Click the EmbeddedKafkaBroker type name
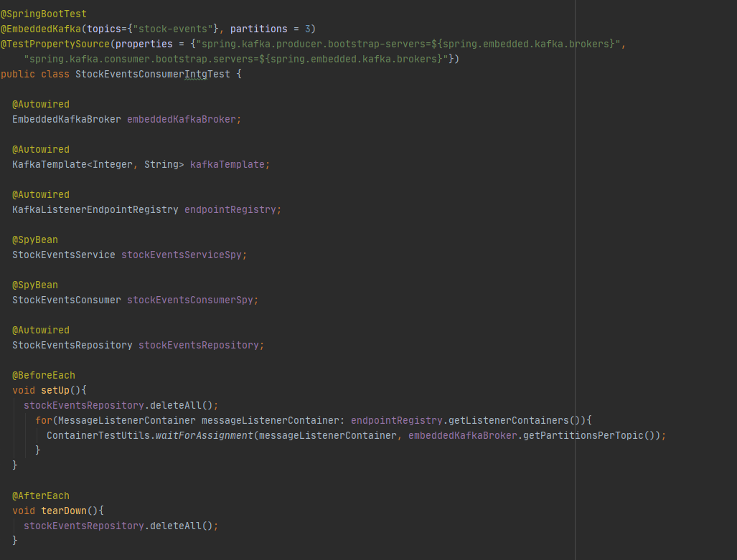The image size is (737, 560). point(66,119)
